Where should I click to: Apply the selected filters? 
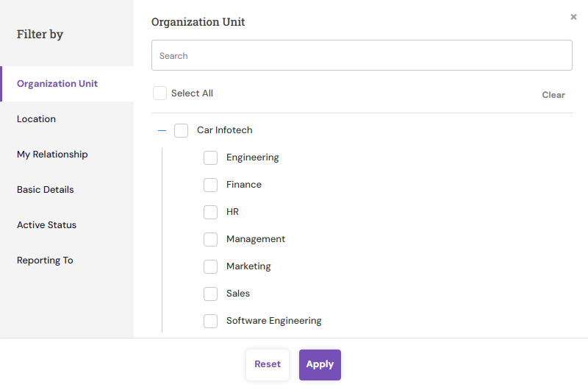320,364
